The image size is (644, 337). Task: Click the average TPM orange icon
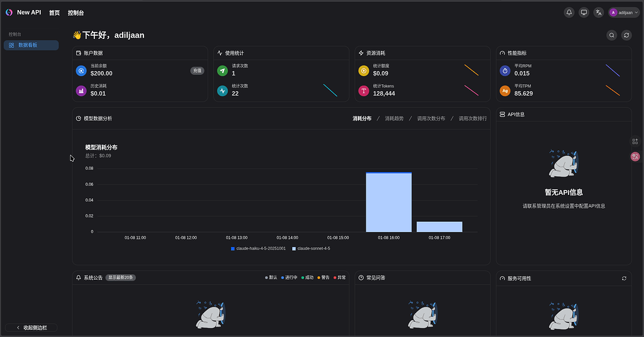pyautogui.click(x=505, y=91)
